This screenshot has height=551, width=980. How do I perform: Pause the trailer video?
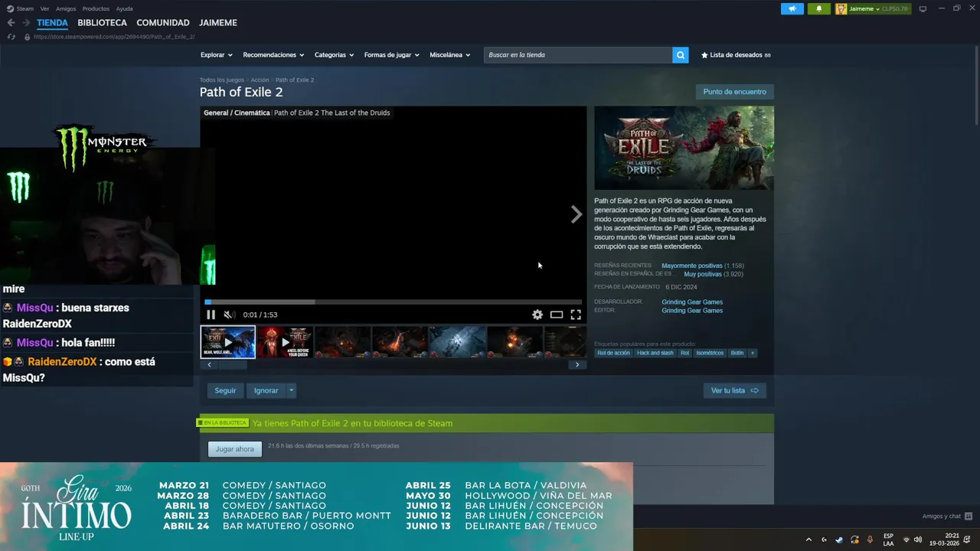pyautogui.click(x=211, y=315)
